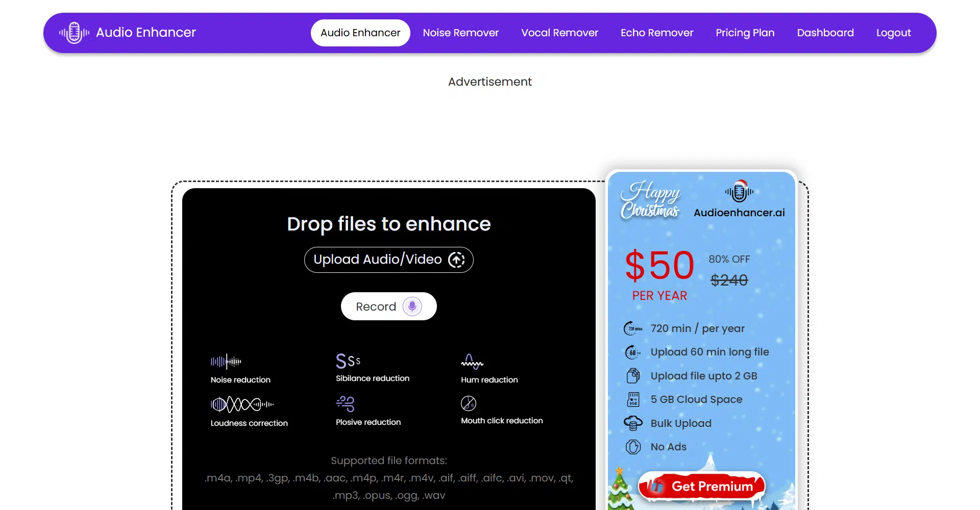Click the Mouth click reduction icon
The height and width of the screenshot is (510, 980).
[469, 403]
